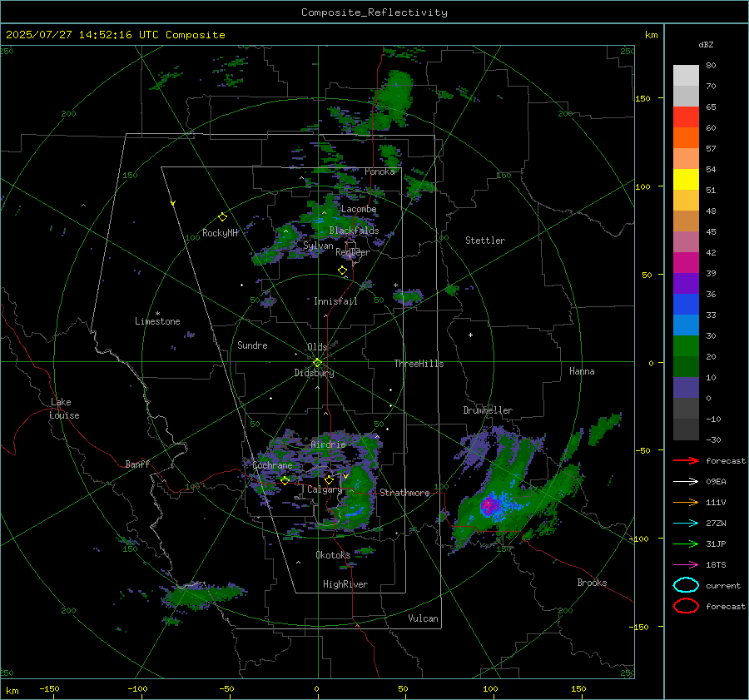Click the orange 111V arrow in legend
Image resolution: width=749 pixels, height=700 pixels.
tap(686, 502)
